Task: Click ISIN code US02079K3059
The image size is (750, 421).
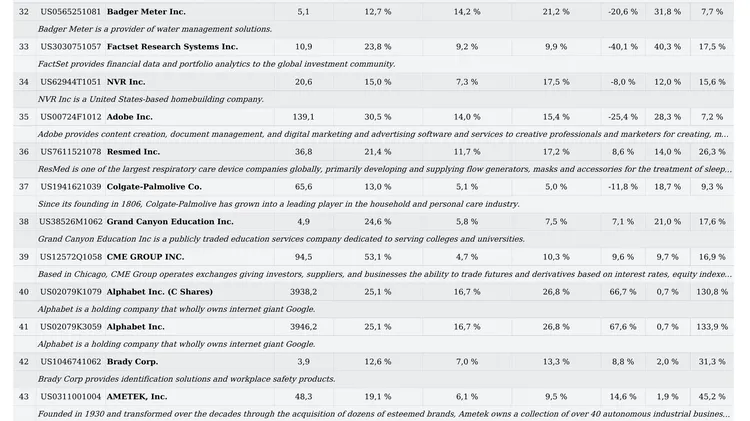Action: (x=70, y=326)
